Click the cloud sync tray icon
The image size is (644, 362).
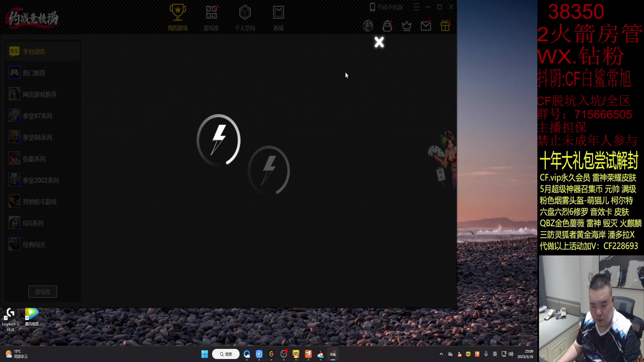[x=450, y=354]
